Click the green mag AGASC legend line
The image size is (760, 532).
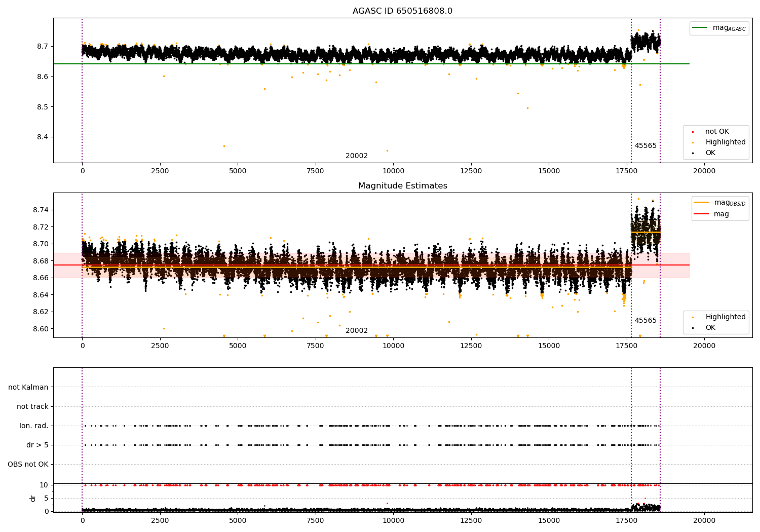click(x=700, y=28)
